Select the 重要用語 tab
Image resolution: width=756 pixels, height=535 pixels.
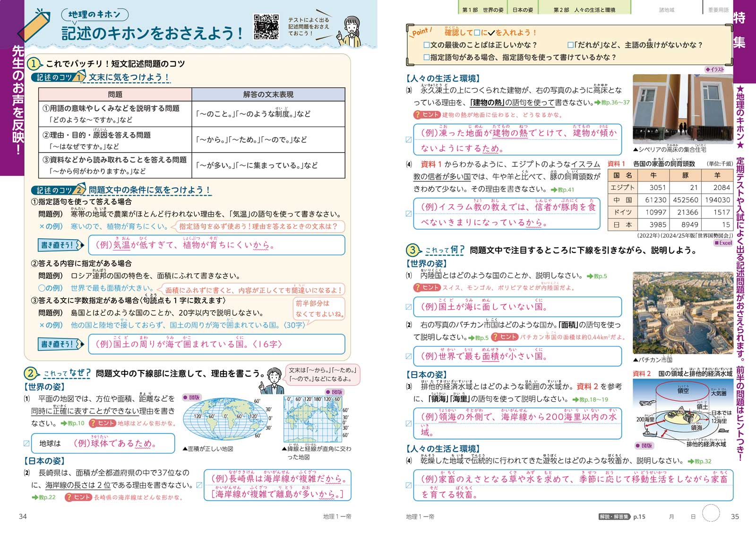point(718,9)
